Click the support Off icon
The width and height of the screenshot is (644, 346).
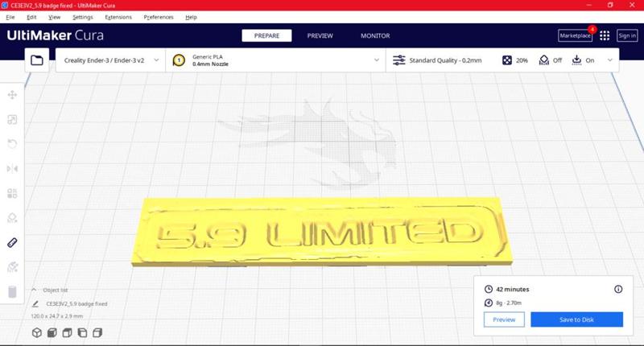point(544,60)
